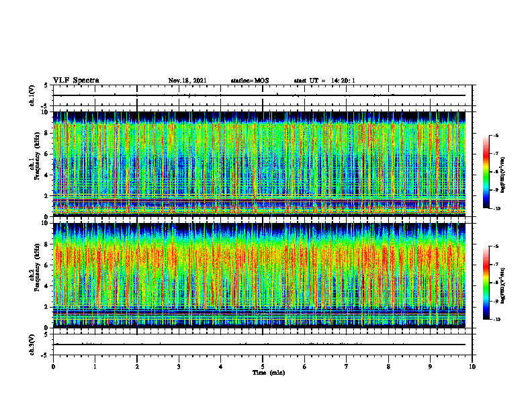
Task: Click the "2" kHz tick on ch.1 frequency axis
Action: coord(47,196)
